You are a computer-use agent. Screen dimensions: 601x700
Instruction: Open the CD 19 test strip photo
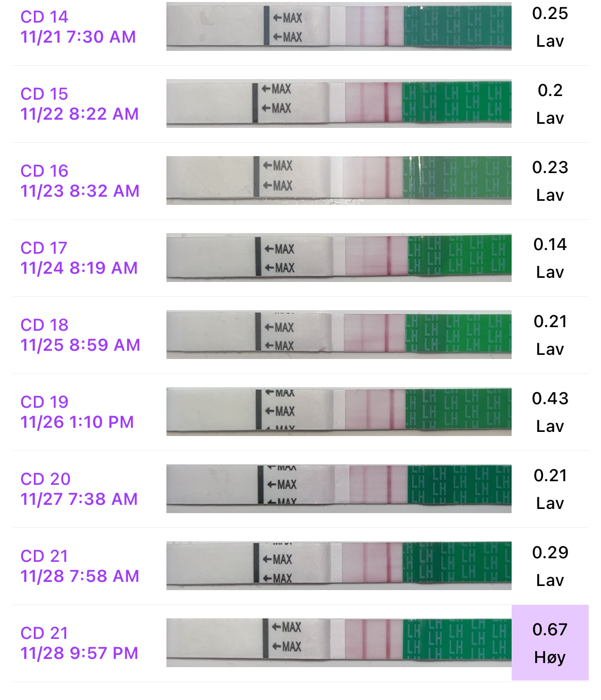[x=339, y=411]
